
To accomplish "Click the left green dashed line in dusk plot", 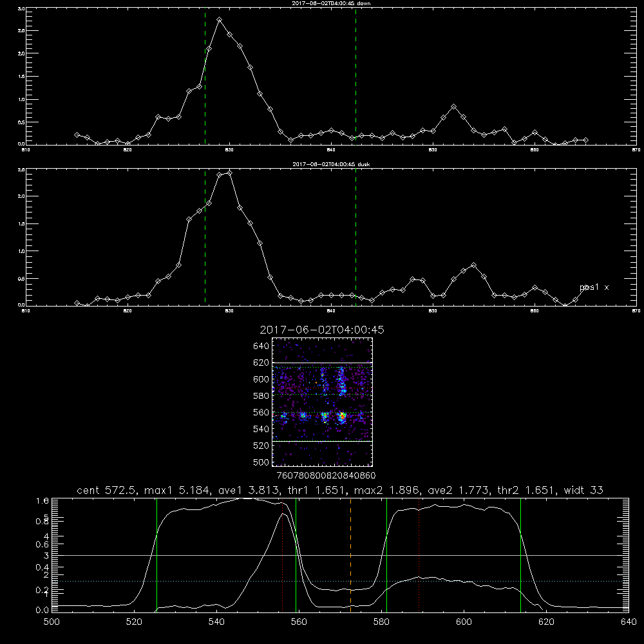I will (205, 238).
